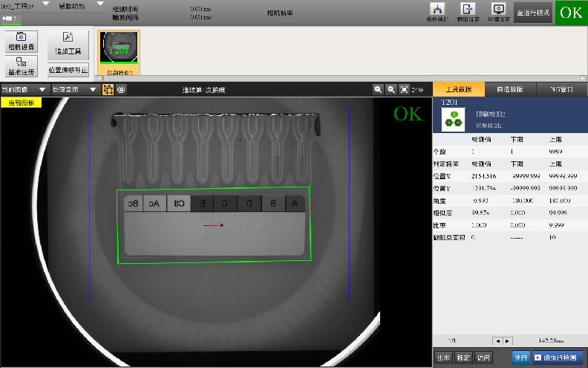Open 输出设定 output settings icon

(468, 13)
